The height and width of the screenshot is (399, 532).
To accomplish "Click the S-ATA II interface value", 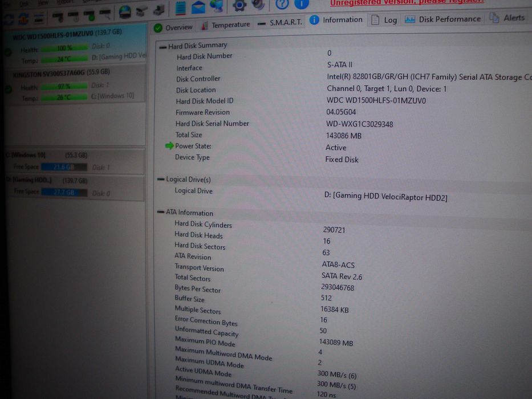I will 340,64.
